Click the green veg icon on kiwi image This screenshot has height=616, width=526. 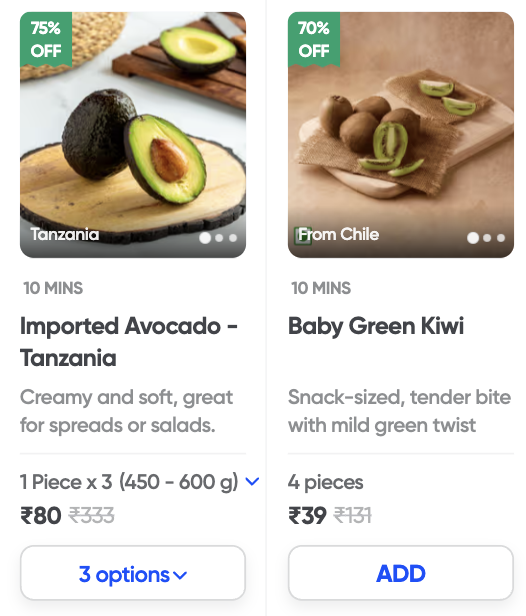[303, 236]
